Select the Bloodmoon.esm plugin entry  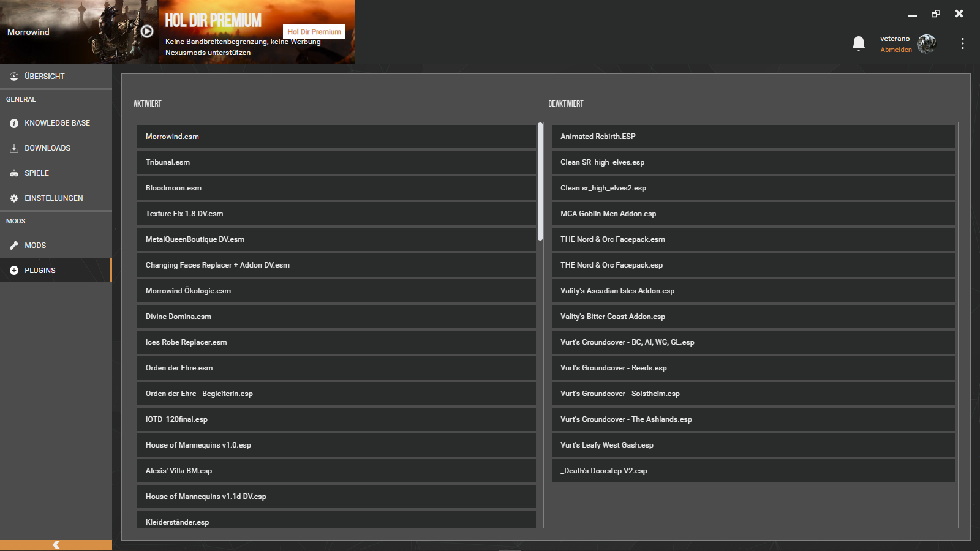pyautogui.click(x=336, y=188)
